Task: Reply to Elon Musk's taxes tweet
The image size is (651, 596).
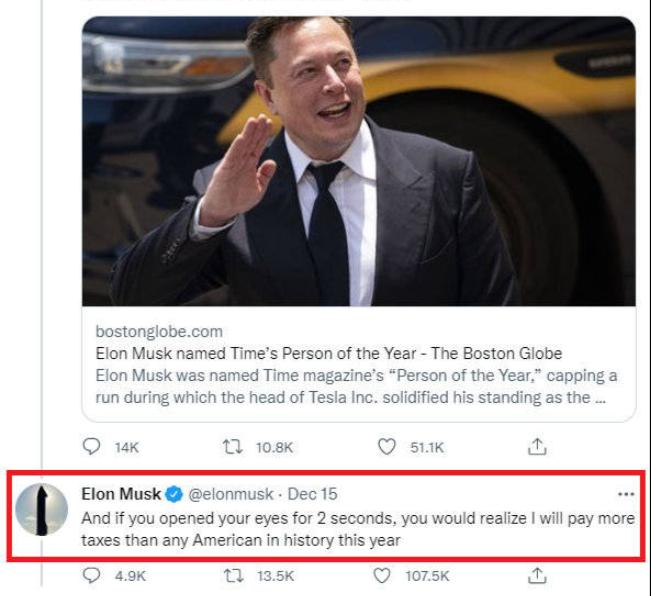Action: 91,576
